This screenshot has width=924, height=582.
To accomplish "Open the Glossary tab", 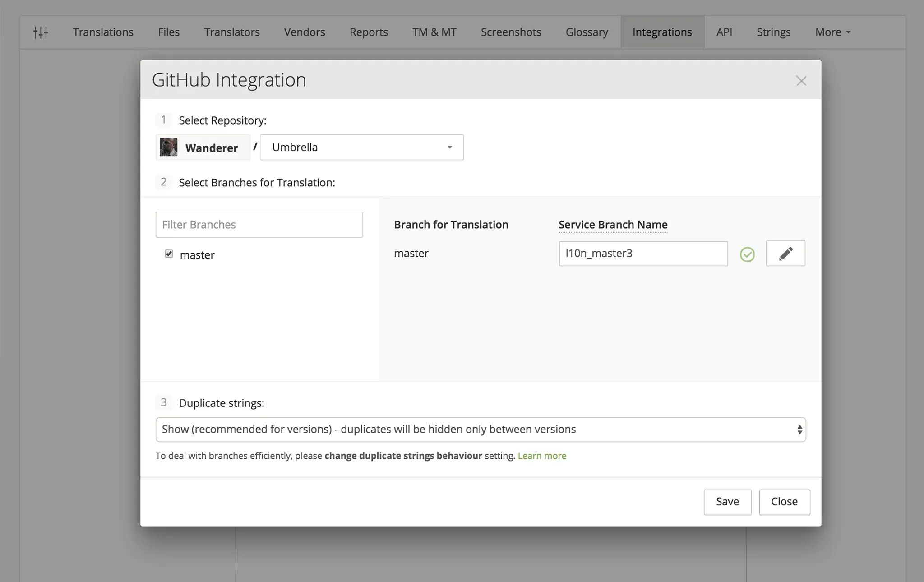I will click(587, 32).
